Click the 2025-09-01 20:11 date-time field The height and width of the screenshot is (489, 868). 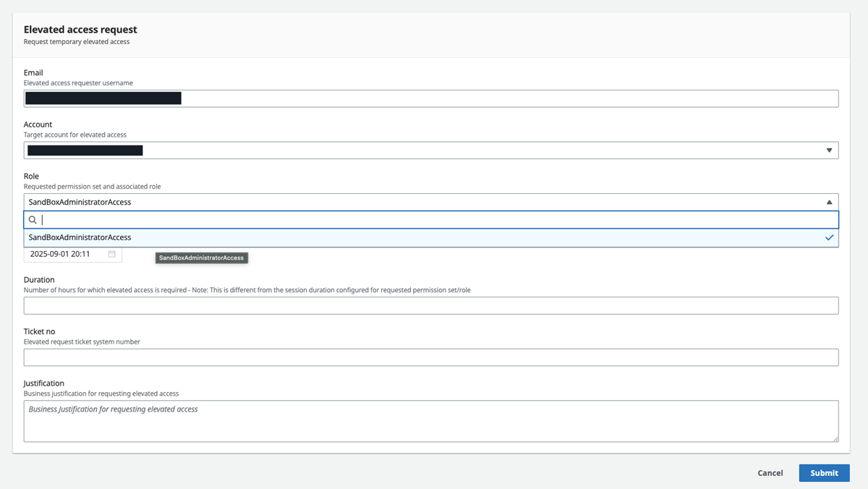tap(65, 254)
